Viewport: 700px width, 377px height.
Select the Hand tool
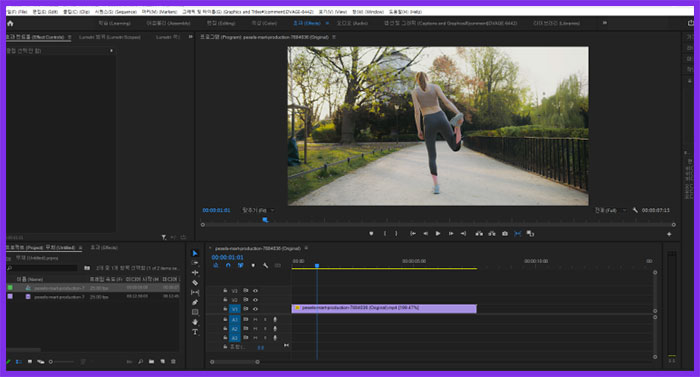195,322
